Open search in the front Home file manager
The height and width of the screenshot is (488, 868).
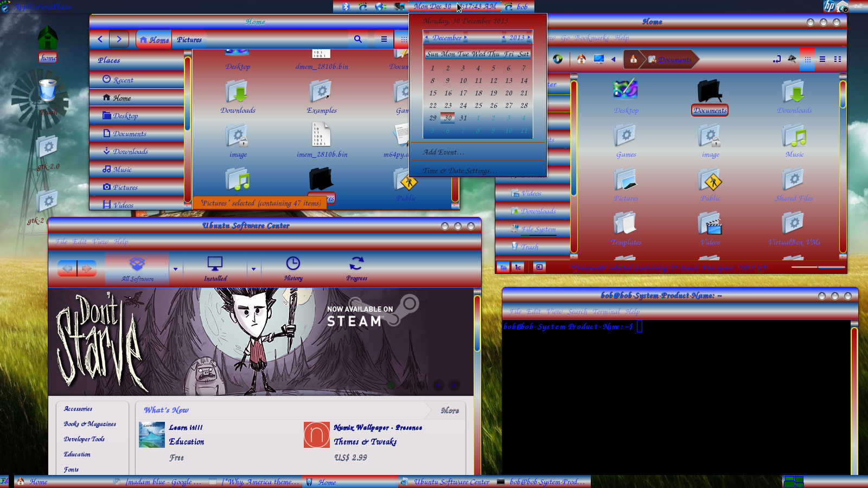coord(358,39)
